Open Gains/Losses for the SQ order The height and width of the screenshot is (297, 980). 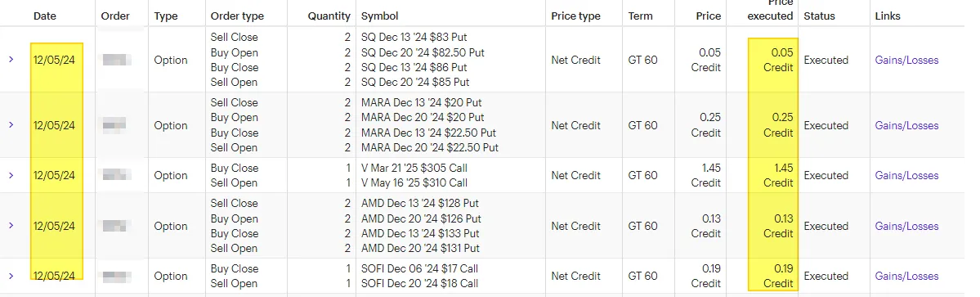coord(906,60)
